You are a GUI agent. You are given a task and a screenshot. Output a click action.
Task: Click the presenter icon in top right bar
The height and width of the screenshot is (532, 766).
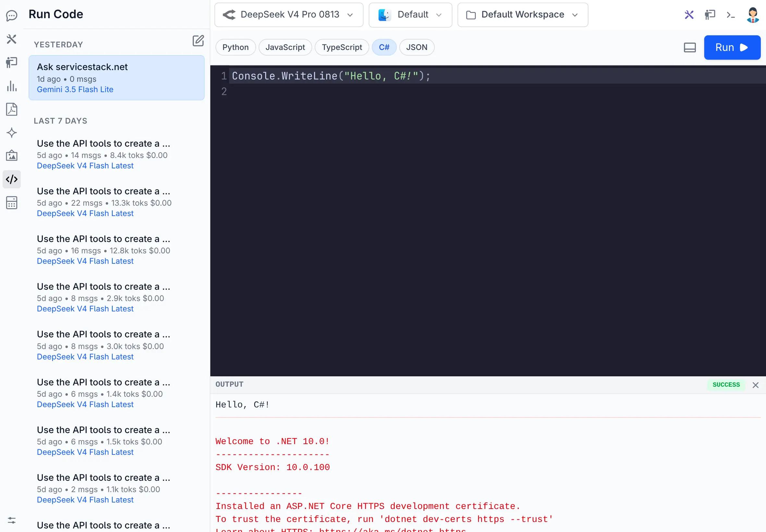[x=710, y=15]
